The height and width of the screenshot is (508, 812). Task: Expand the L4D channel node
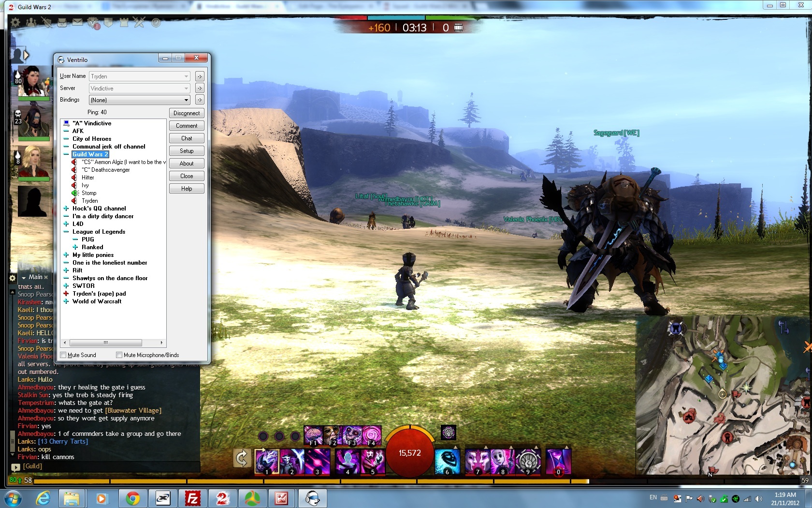coord(66,224)
